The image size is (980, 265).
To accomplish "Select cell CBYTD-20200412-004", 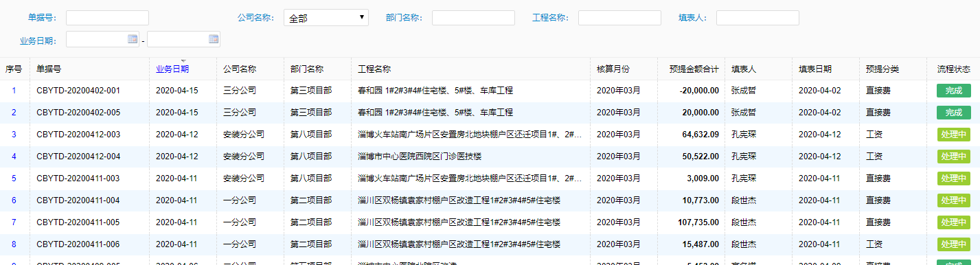I will (78, 157).
